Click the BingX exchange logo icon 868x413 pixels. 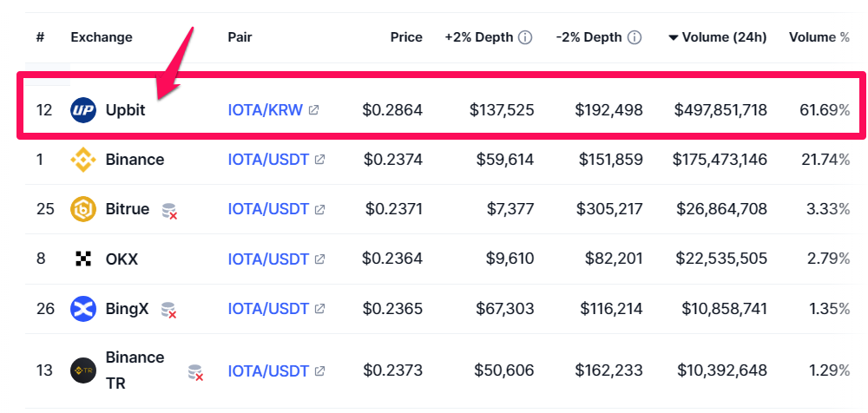[x=83, y=308]
